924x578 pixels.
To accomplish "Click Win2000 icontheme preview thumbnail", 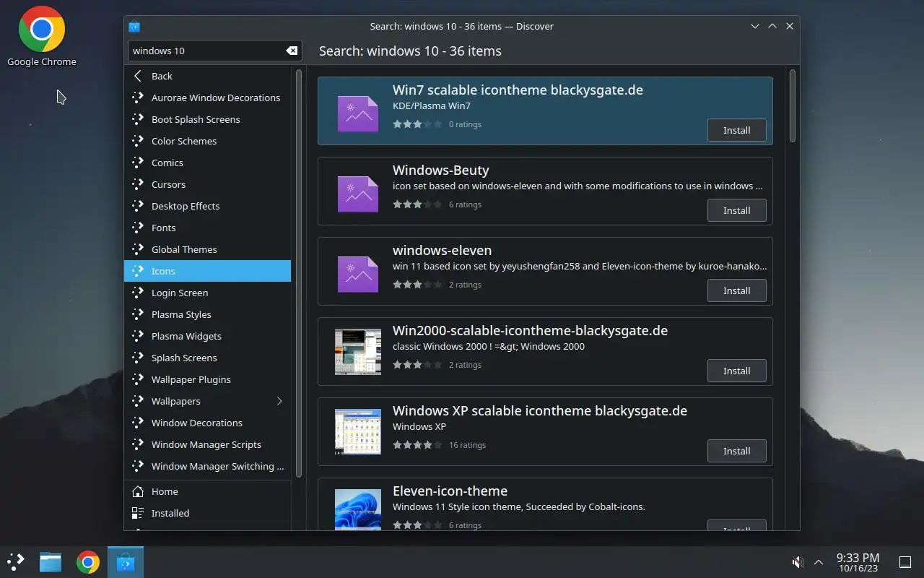I will [x=358, y=351].
